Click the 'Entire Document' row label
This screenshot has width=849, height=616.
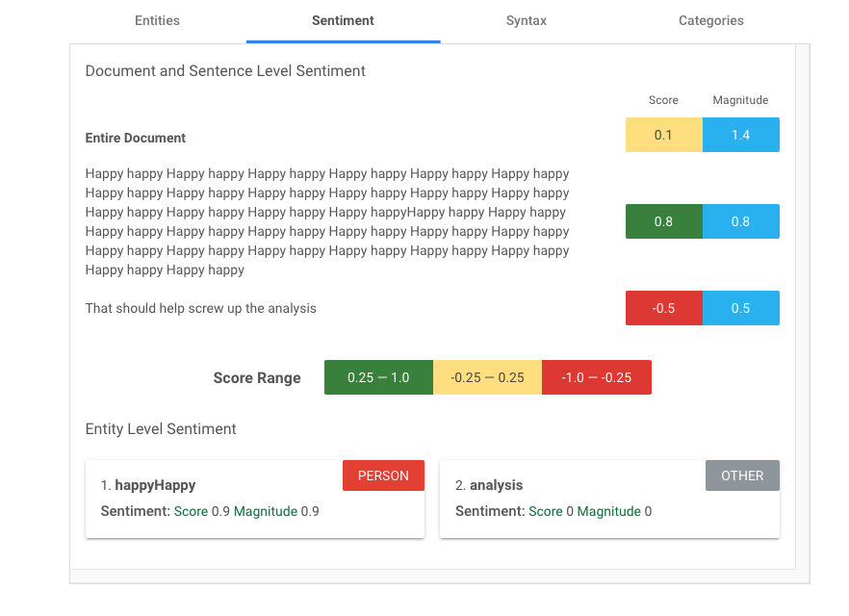[x=136, y=138]
